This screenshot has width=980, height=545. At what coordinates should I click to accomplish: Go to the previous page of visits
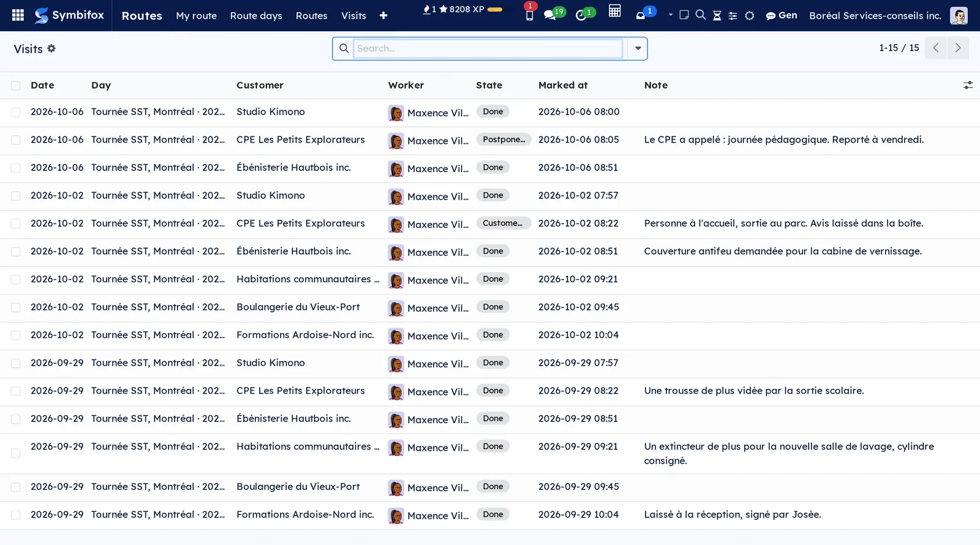click(936, 48)
